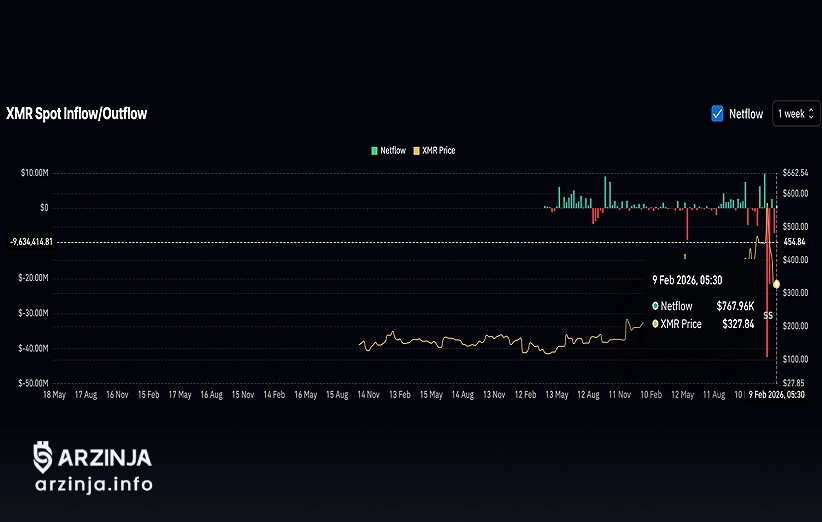Image resolution: width=822 pixels, height=522 pixels.
Task: Click the $10.00M label on left axis
Action: click(34, 173)
